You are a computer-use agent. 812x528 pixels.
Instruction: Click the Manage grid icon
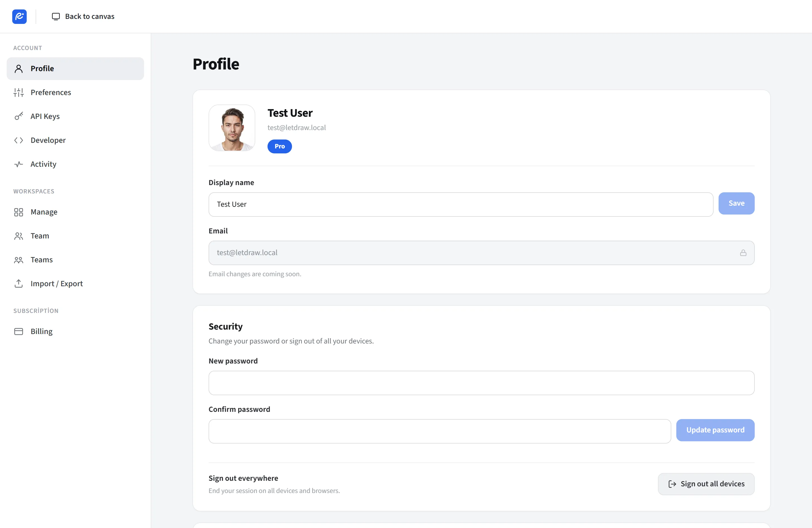click(x=18, y=212)
